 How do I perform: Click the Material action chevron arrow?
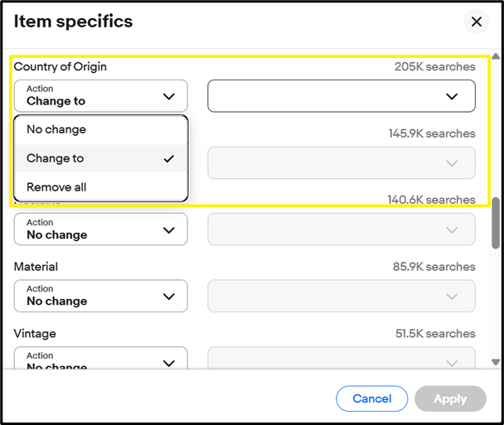click(169, 296)
